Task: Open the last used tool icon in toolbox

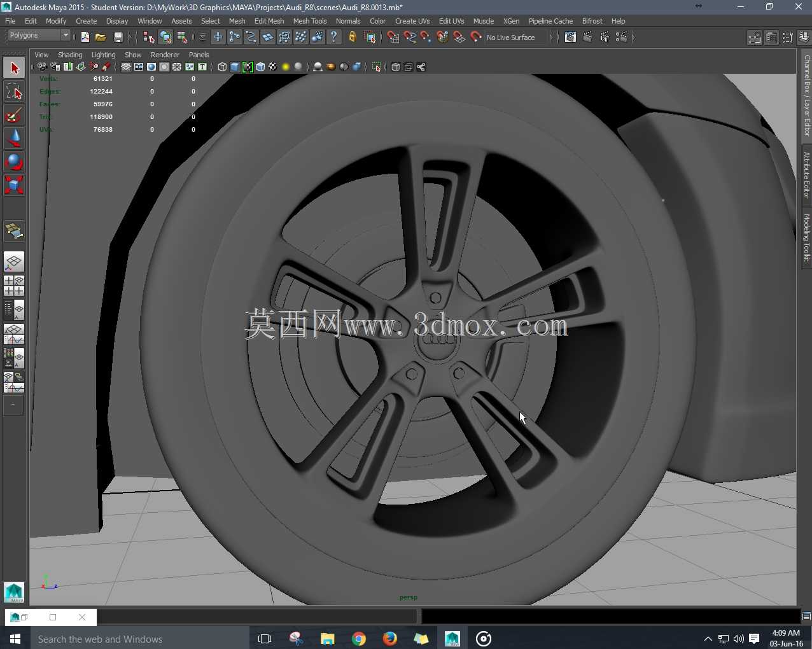Action: 14,231
